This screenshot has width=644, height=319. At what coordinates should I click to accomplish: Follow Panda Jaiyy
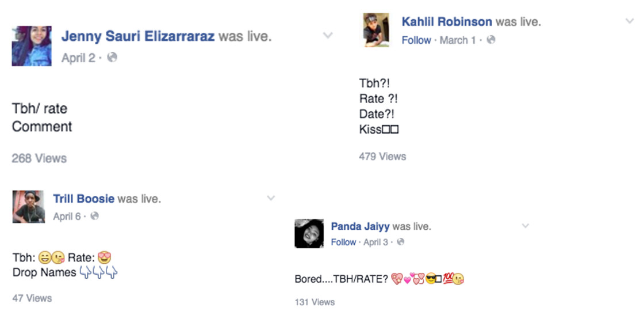[x=343, y=242]
